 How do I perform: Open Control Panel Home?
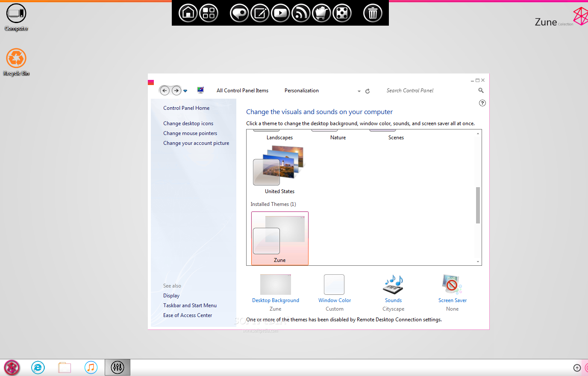point(186,108)
